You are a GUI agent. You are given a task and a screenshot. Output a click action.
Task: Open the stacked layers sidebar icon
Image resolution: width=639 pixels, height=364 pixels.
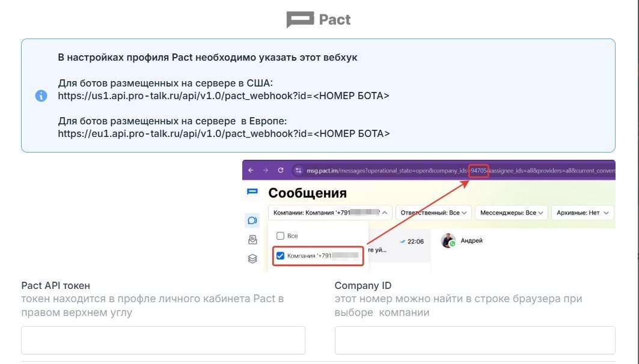252,258
